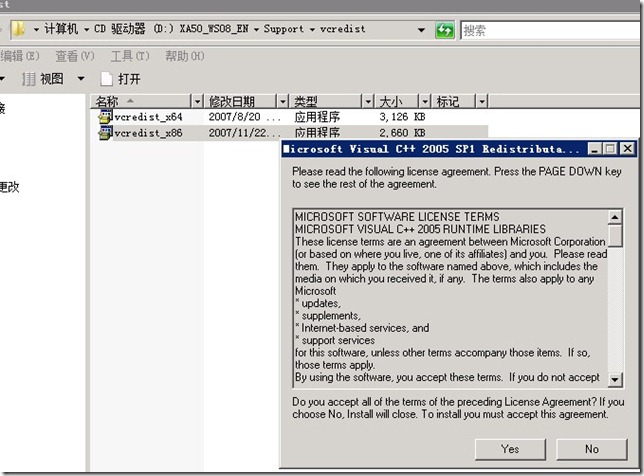644x476 pixels.
Task: Click the CD drive (D:) XA50_WS08_EN breadcrumb
Action: point(171,29)
